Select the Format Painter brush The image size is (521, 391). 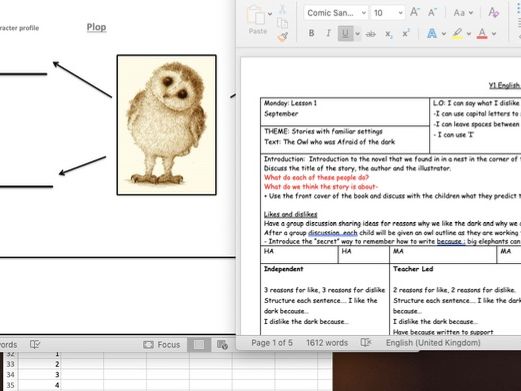tap(283, 37)
